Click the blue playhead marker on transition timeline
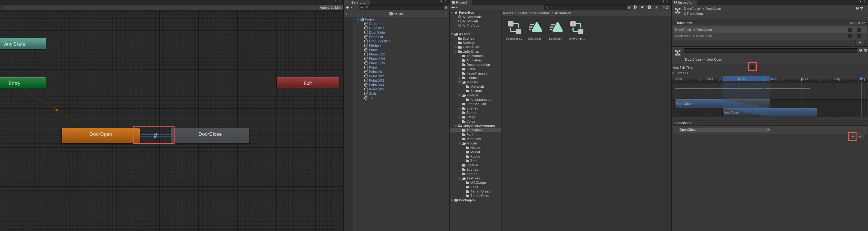 [861, 79]
